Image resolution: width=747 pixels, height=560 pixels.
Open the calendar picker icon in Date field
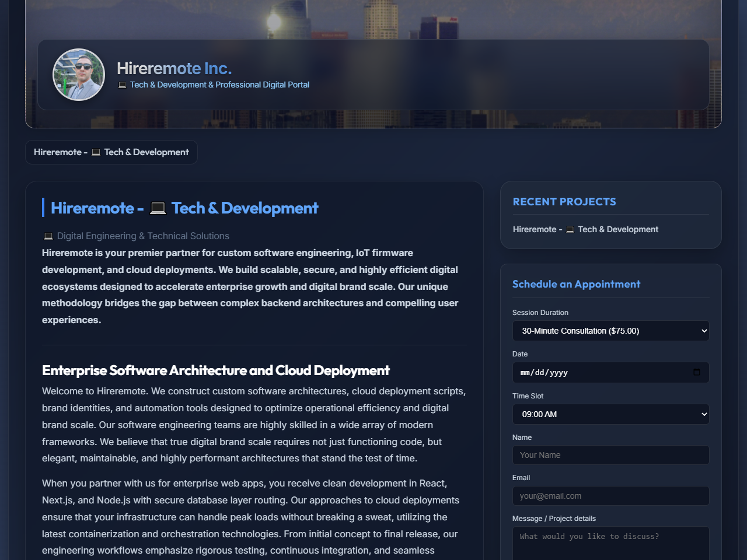click(697, 372)
